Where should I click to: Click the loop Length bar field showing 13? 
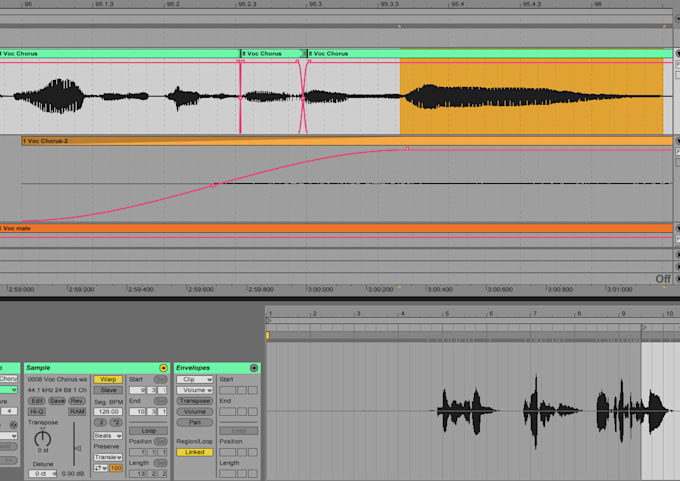138,474
